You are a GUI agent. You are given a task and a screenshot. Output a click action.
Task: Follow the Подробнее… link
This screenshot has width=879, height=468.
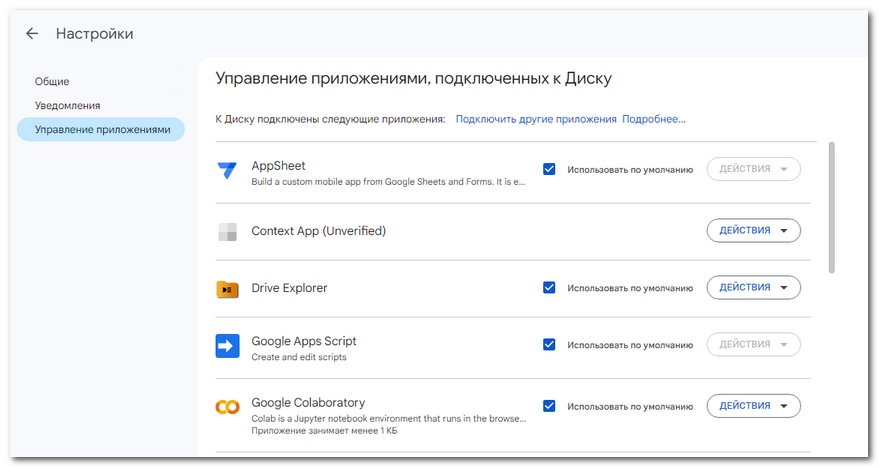coord(654,119)
